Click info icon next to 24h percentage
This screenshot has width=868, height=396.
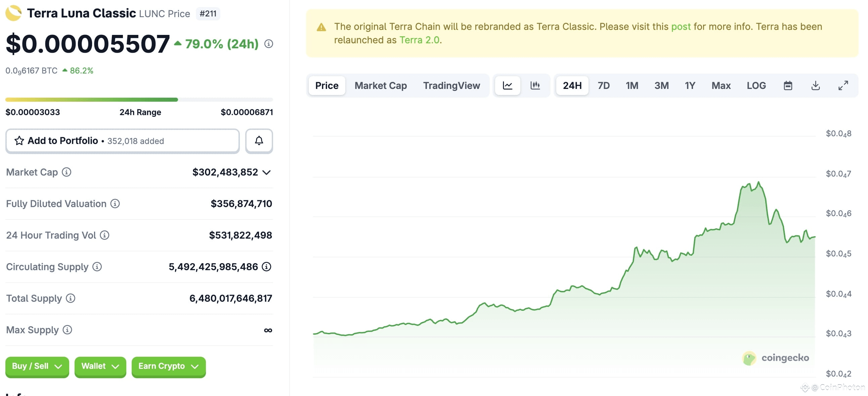[268, 44]
